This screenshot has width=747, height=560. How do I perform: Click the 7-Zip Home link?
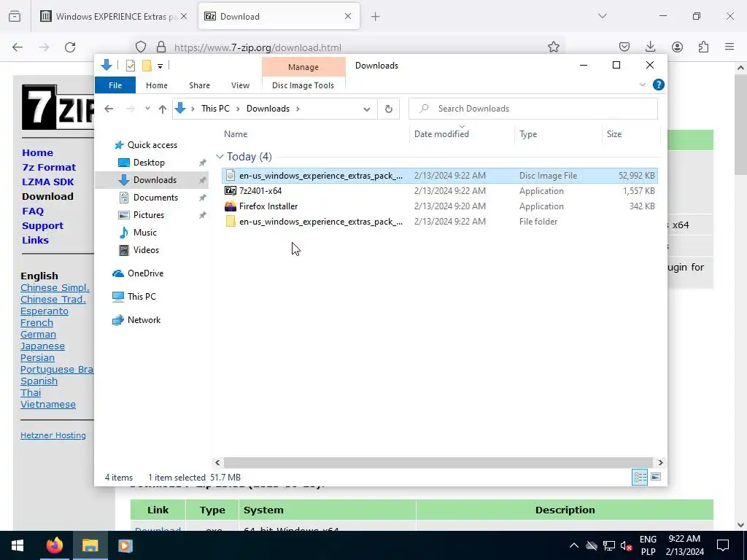pyautogui.click(x=38, y=153)
